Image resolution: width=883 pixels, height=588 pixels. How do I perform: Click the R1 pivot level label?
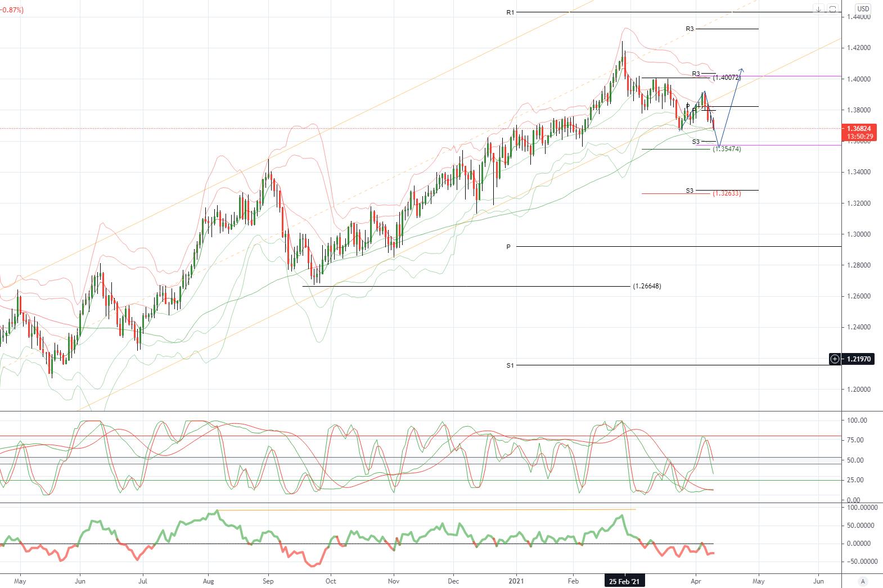point(510,12)
